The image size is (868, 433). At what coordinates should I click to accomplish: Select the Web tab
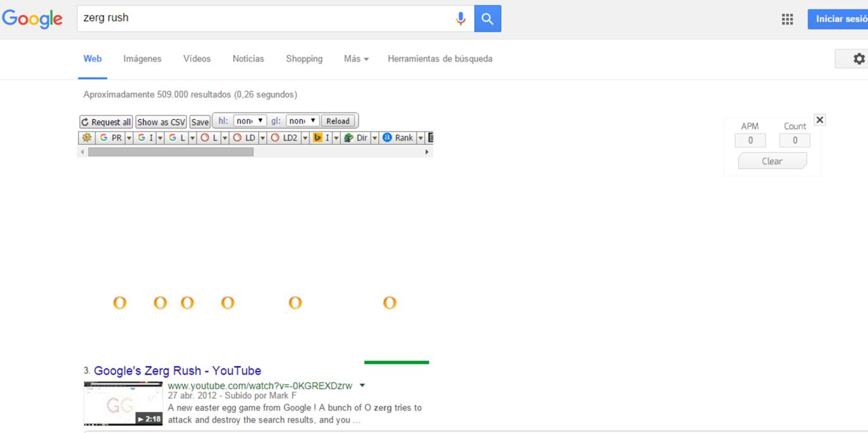92,59
